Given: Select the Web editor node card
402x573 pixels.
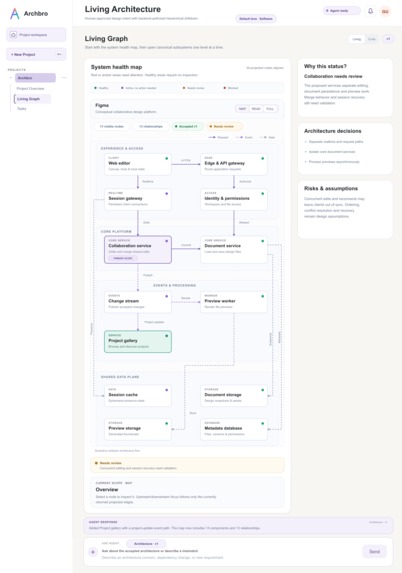Looking at the screenshot, I should 138,164.
